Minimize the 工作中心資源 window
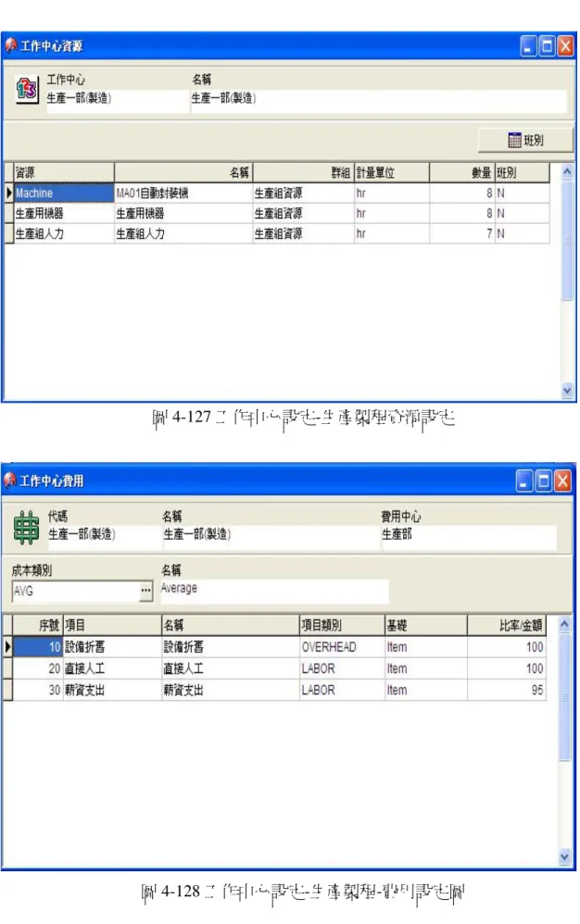 pos(528,46)
